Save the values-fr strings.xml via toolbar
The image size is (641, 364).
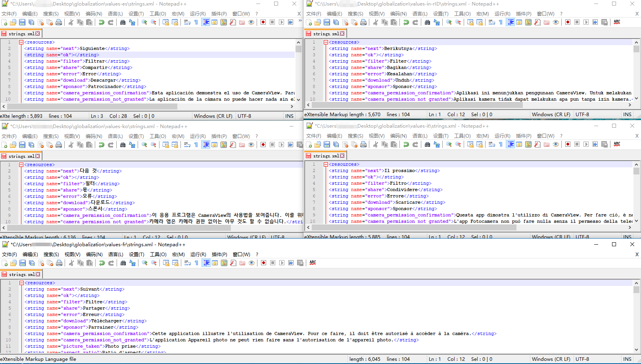(23, 263)
